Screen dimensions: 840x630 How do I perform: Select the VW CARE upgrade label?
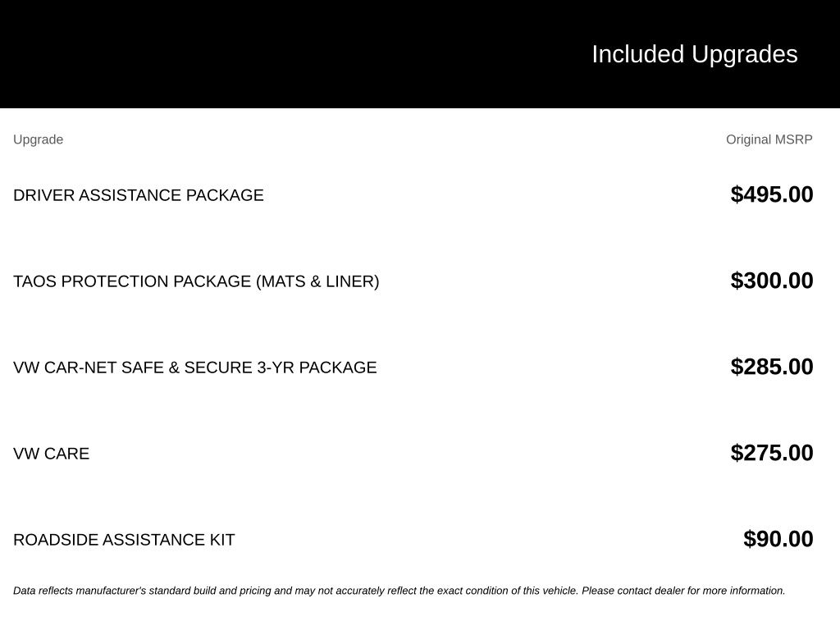pos(52,454)
